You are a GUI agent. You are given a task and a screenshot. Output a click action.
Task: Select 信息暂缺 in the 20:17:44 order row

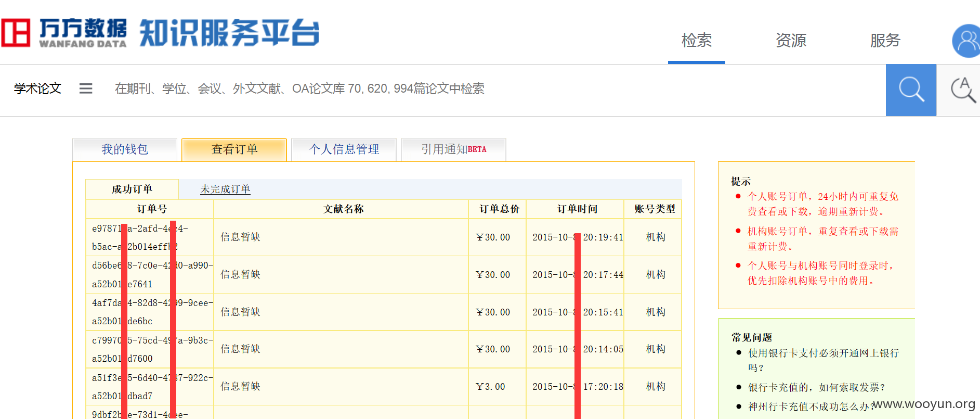[x=240, y=274]
